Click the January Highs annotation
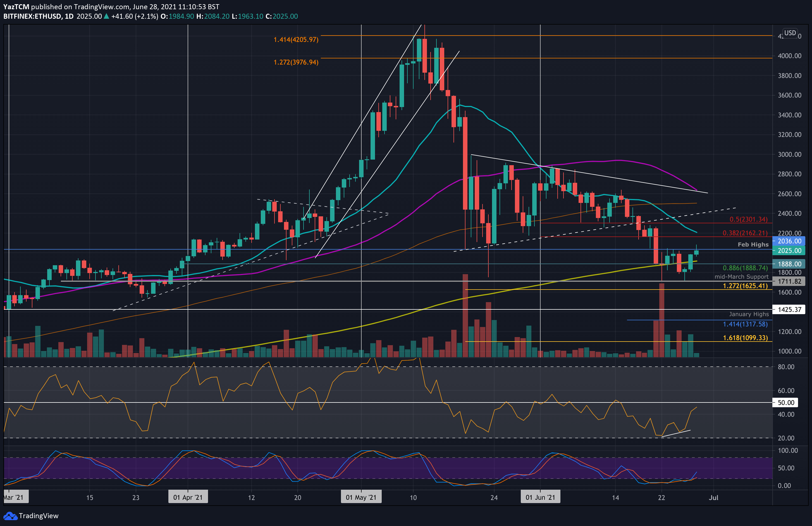This screenshot has height=526, width=812. pyautogui.click(x=749, y=314)
